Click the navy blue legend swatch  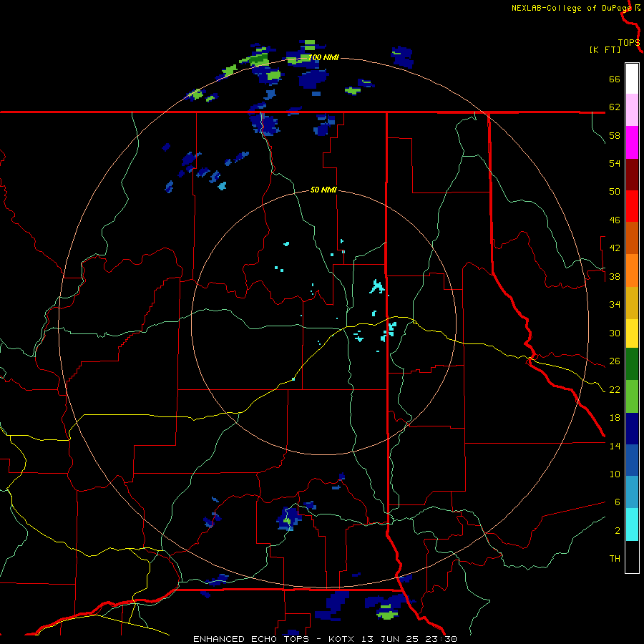click(632, 429)
